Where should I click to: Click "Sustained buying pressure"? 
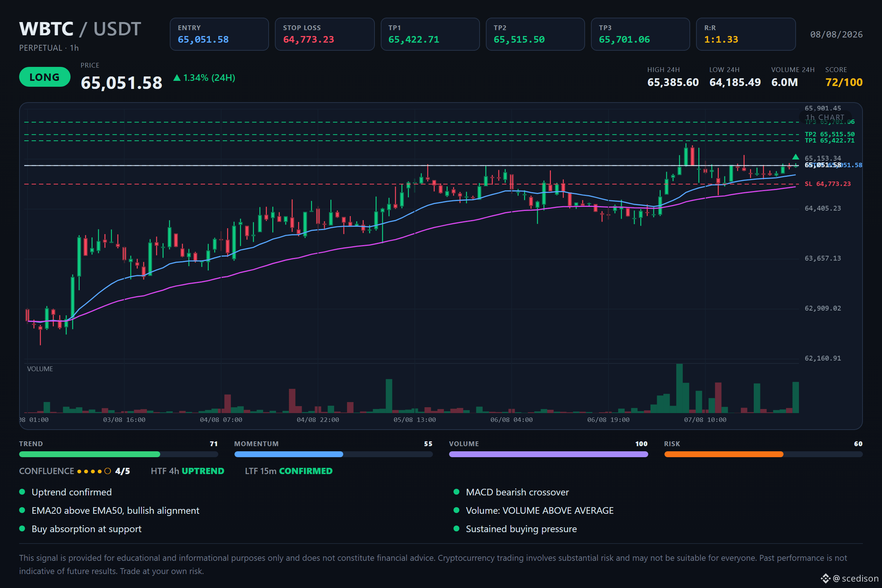(x=521, y=529)
